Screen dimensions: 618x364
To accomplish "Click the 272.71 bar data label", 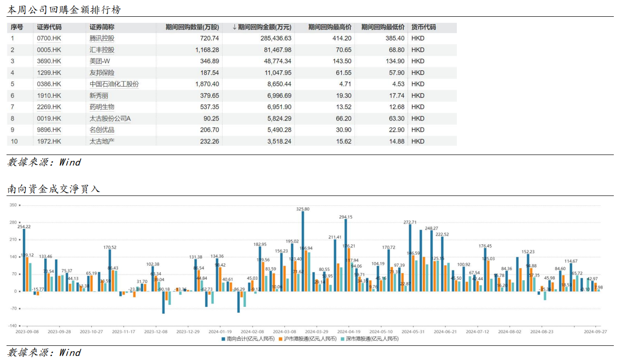I will coord(410,222).
